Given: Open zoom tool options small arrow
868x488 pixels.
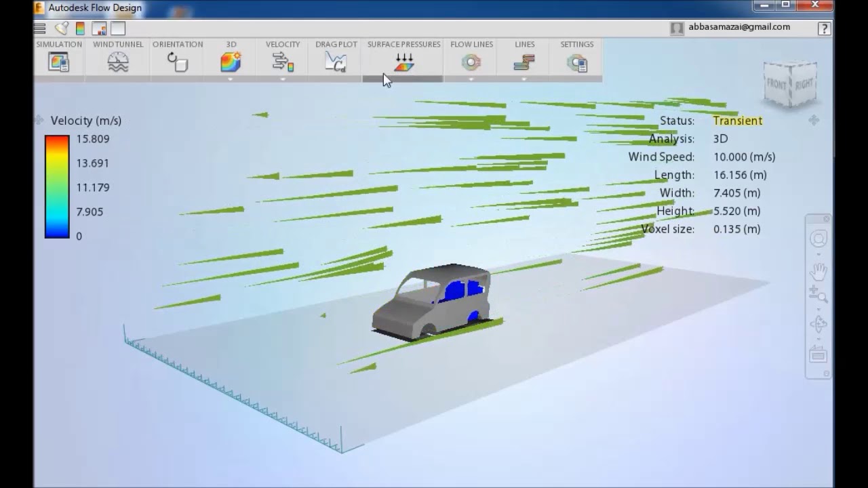Looking at the screenshot, I should [818, 308].
